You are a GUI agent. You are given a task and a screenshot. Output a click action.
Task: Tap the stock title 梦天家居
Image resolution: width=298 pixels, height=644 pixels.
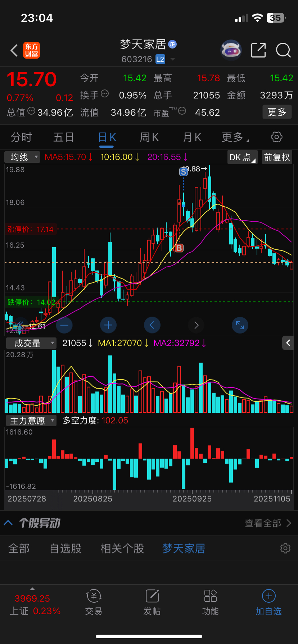tap(143, 44)
